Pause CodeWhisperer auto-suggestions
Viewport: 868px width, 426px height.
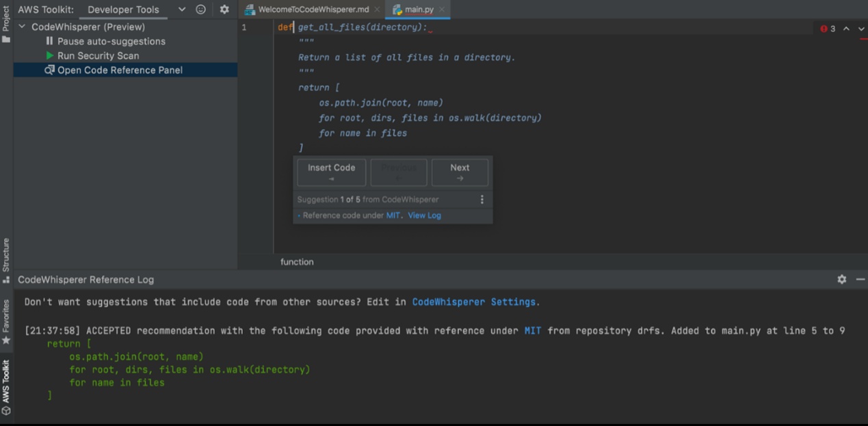111,41
